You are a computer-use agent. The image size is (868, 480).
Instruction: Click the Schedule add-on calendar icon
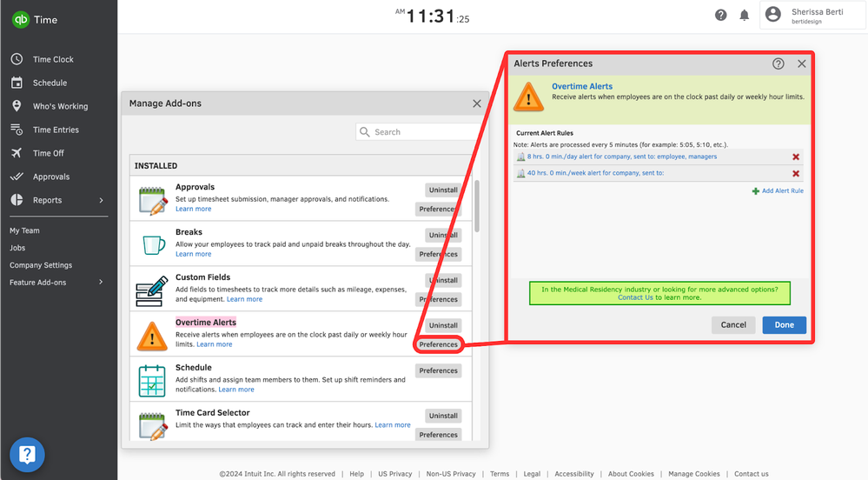tap(152, 381)
